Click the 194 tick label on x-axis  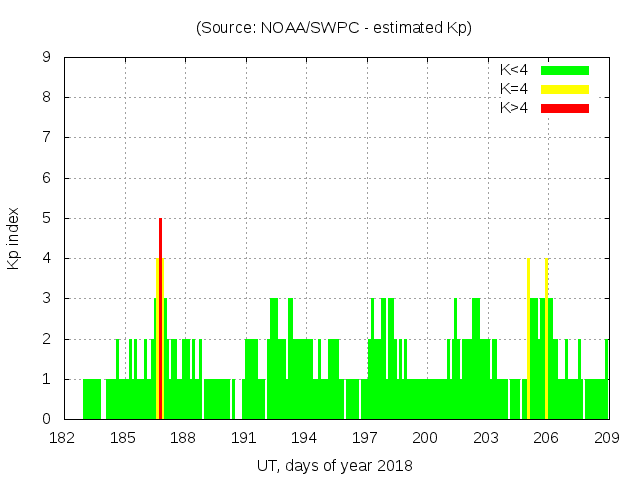306,438
